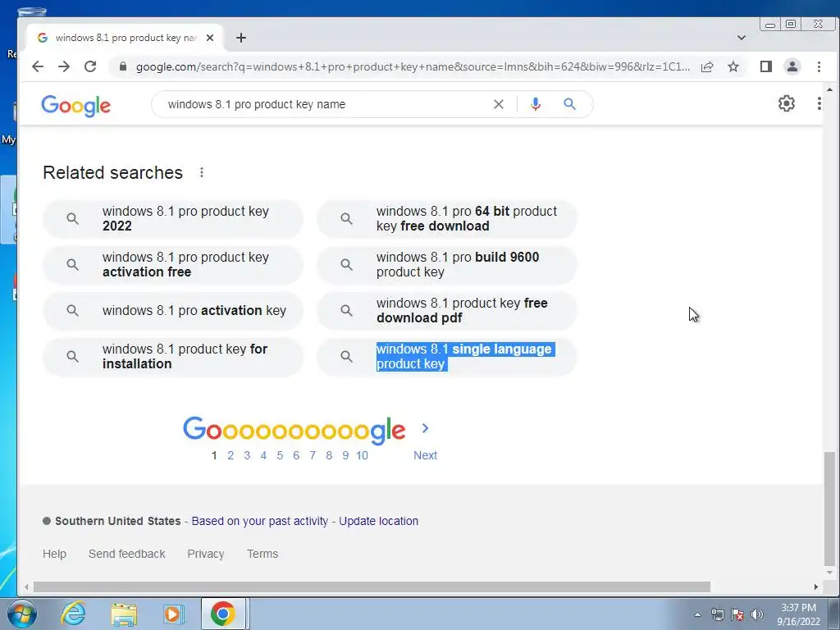
Task: Go to results page 9
Action: point(345,455)
